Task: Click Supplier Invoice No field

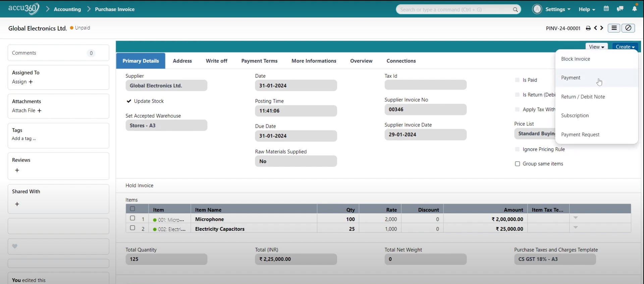Action: pos(425,110)
